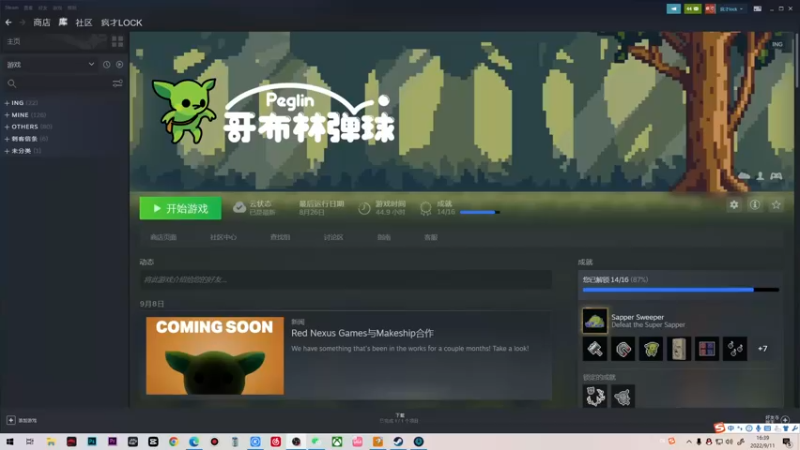This screenshot has height=450, width=800.
Task: Open the COMING SOON news thumbnail
Action: (x=215, y=356)
